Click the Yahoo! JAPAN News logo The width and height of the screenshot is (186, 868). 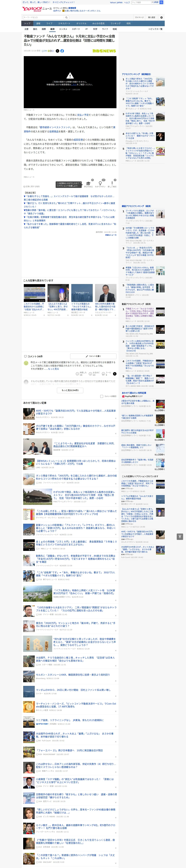[37, 9]
